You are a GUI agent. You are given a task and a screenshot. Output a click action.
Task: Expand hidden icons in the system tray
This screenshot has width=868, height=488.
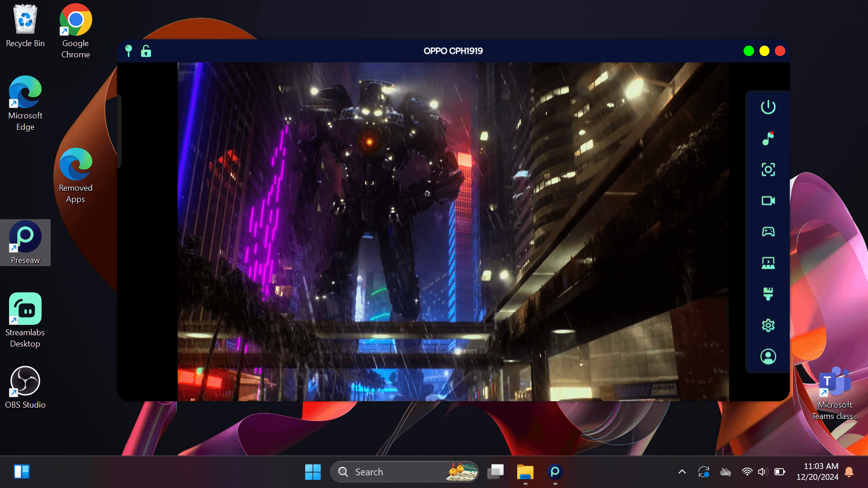click(x=683, y=471)
